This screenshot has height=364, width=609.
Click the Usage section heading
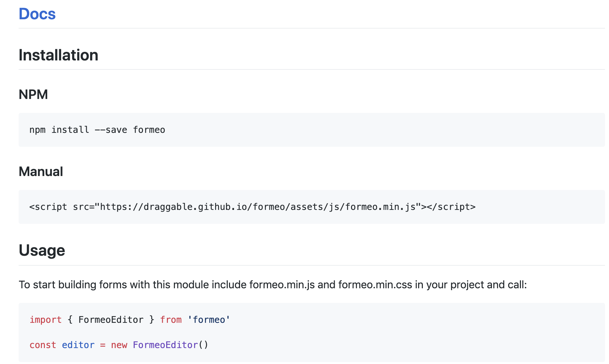42,250
